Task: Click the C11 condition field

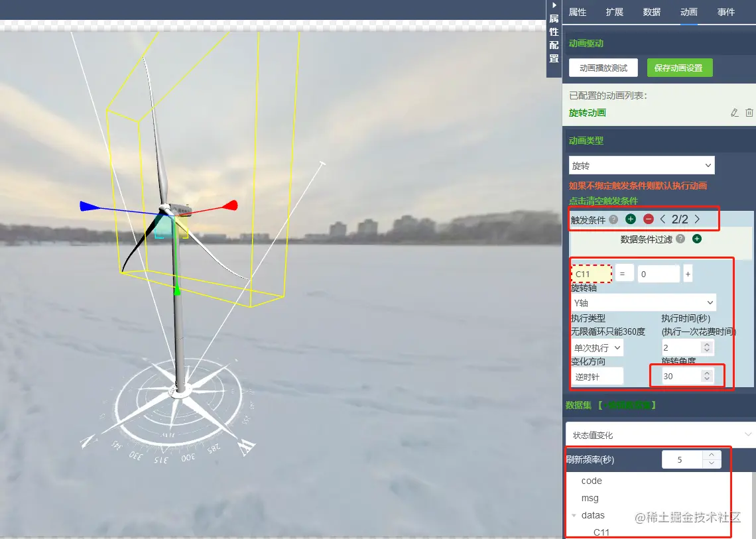Action: [591, 274]
